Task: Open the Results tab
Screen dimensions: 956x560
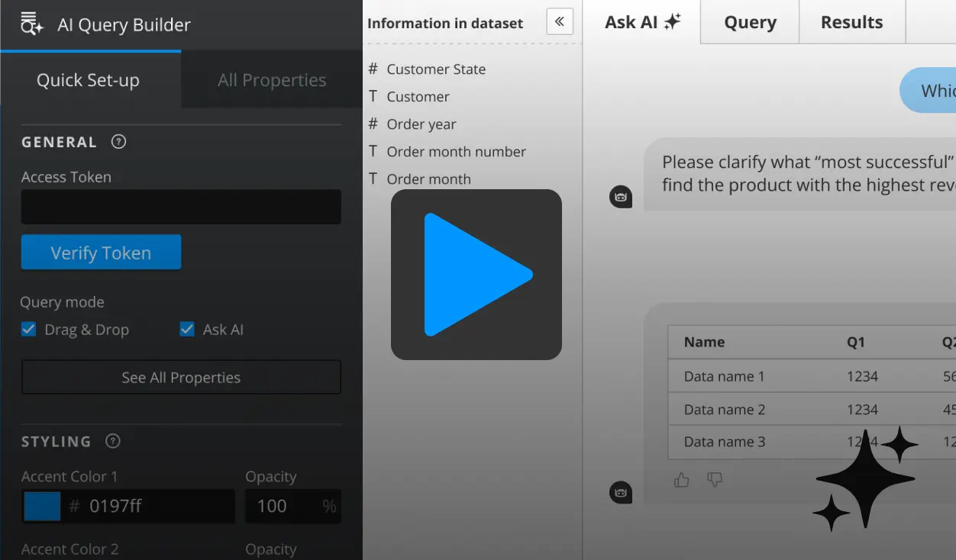Action: pos(851,22)
